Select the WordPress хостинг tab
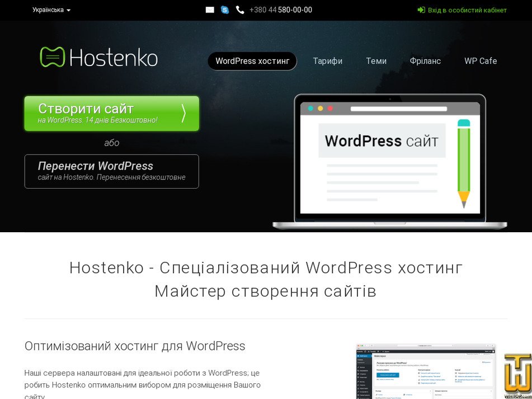The width and height of the screenshot is (532, 399). click(x=252, y=61)
